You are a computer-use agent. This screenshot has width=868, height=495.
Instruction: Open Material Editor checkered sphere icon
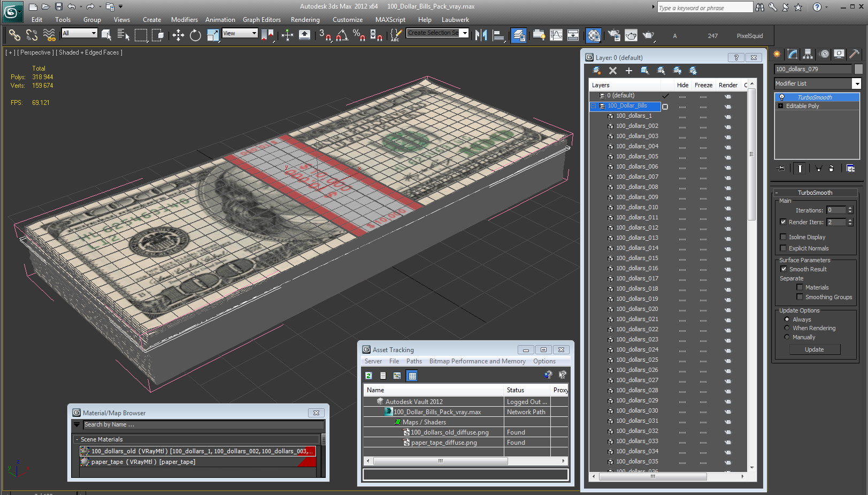pos(594,35)
